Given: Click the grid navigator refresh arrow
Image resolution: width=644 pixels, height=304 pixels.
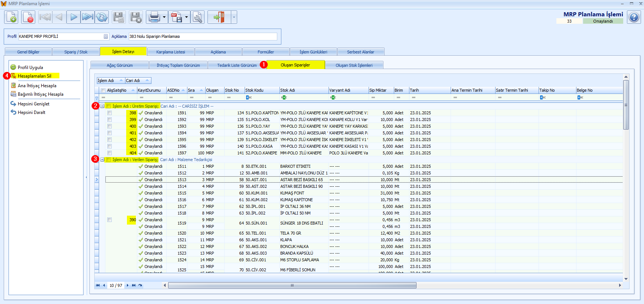Looking at the screenshot, I should (140, 285).
